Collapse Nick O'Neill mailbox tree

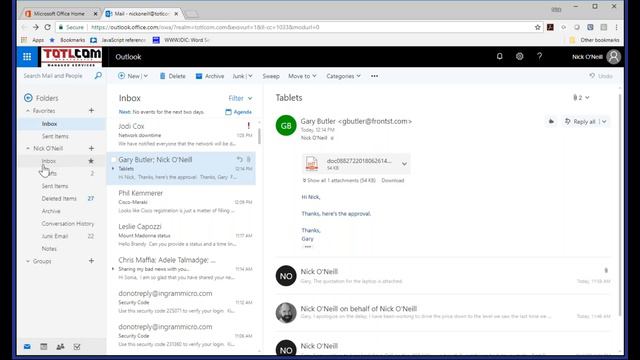(x=28, y=148)
